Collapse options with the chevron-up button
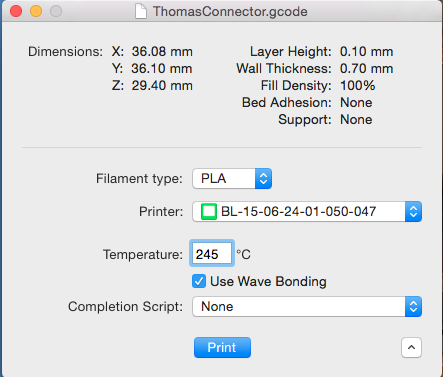The height and width of the screenshot is (377, 443). click(x=411, y=347)
